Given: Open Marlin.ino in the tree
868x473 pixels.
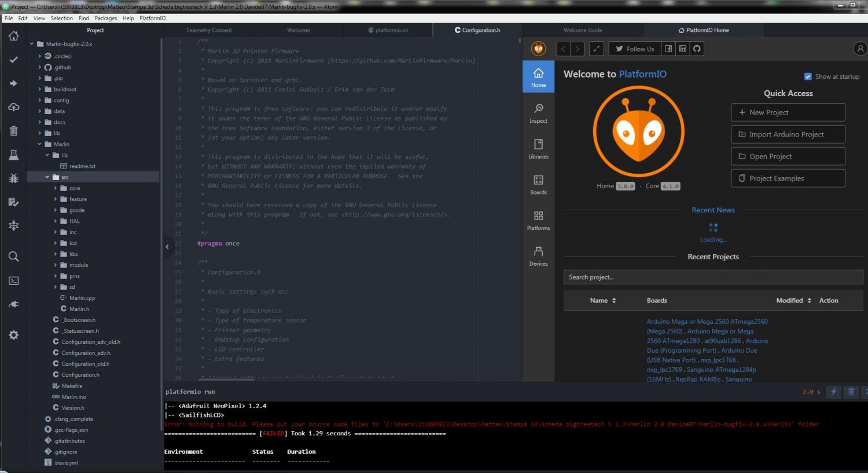Looking at the screenshot, I should [73, 397].
